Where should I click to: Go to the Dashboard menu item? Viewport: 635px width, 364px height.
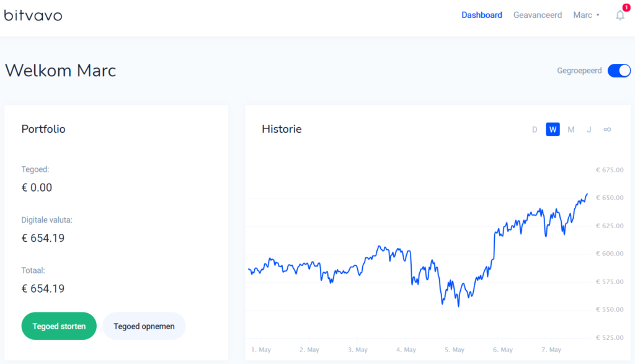click(x=482, y=16)
